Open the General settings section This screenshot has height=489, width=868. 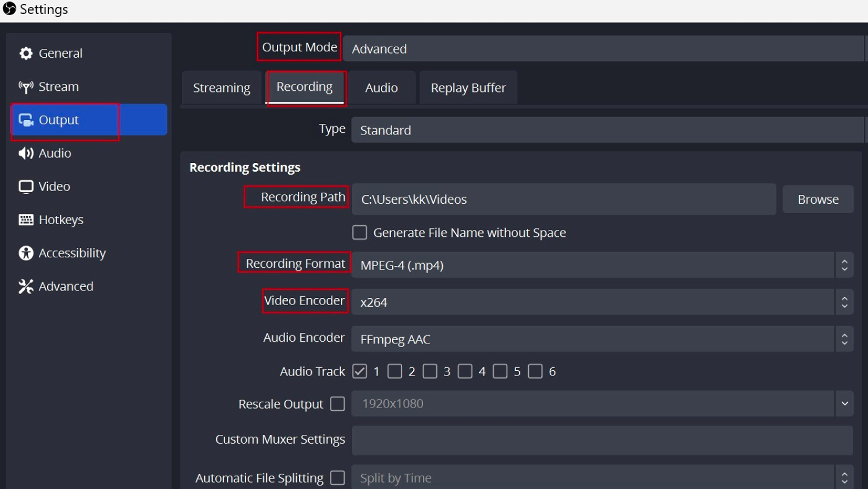[x=26, y=53]
